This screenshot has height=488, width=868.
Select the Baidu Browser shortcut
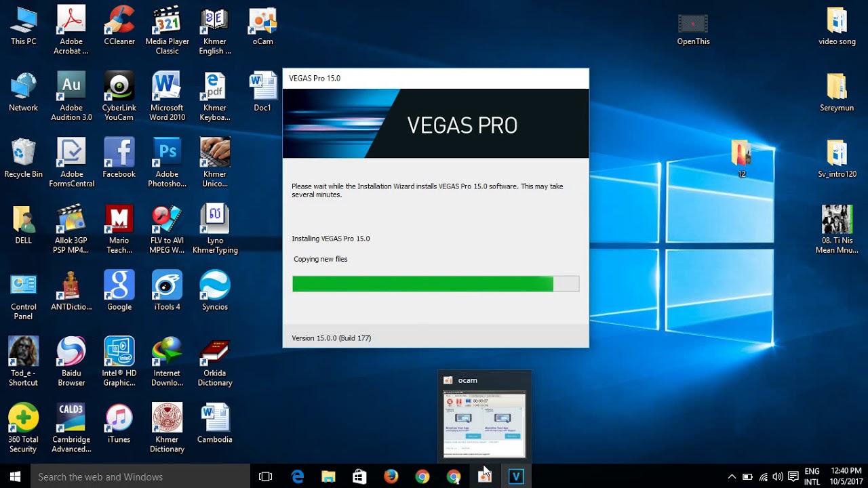click(71, 362)
